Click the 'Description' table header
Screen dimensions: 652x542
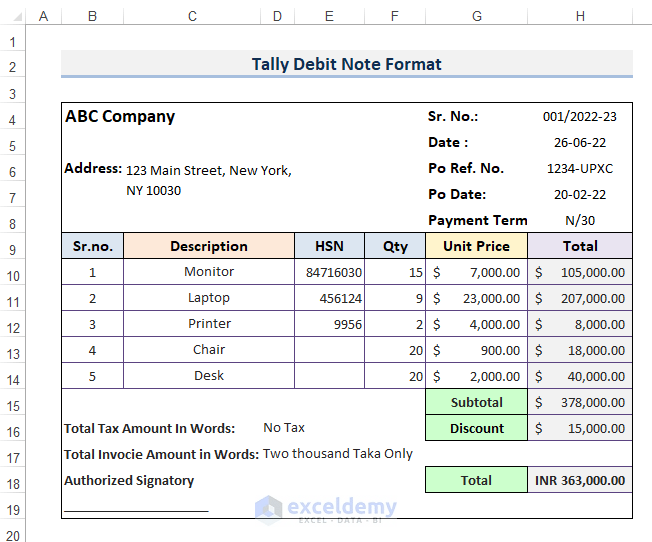coord(209,246)
